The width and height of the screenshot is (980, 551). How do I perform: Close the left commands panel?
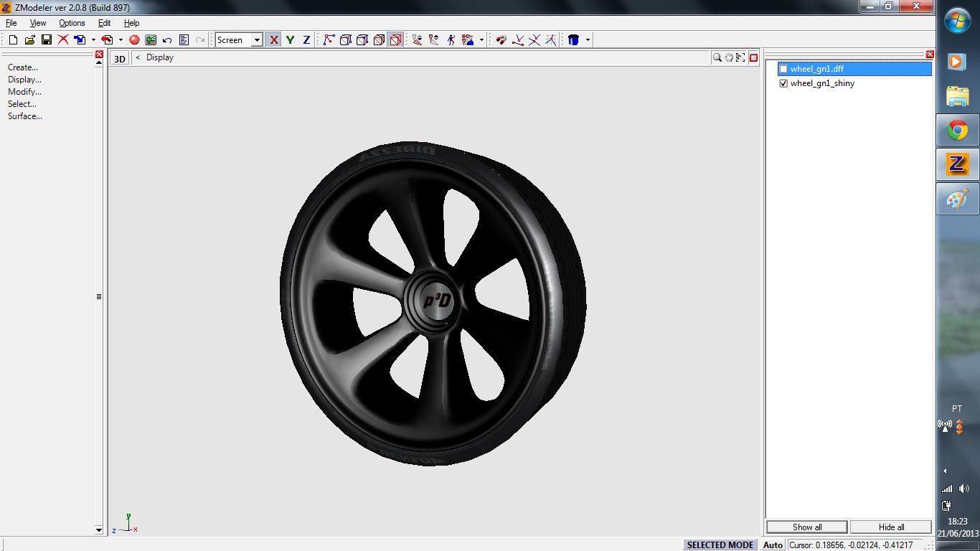pos(99,54)
